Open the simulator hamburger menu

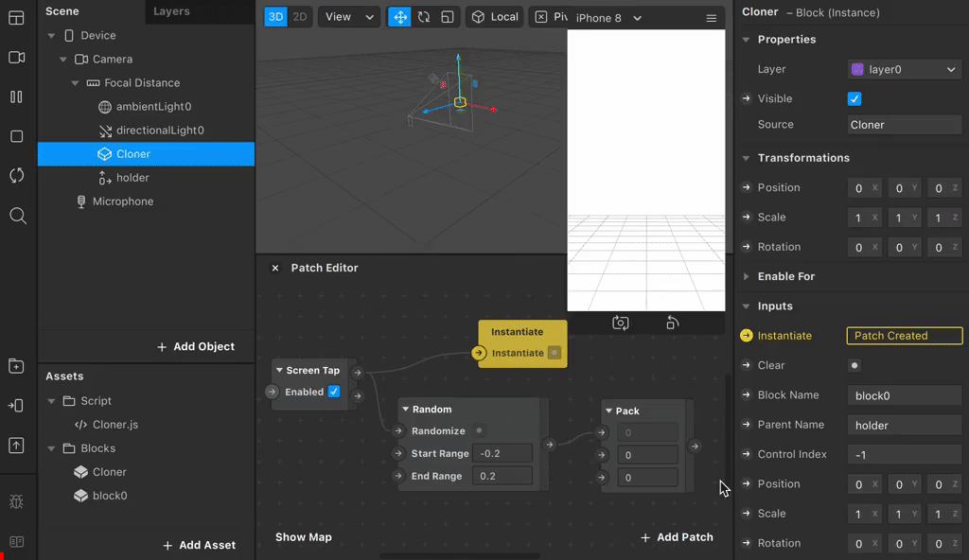[x=712, y=18]
